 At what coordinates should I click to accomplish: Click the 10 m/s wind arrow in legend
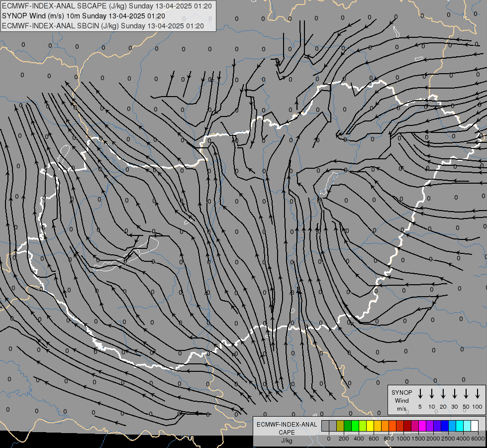coord(431,394)
